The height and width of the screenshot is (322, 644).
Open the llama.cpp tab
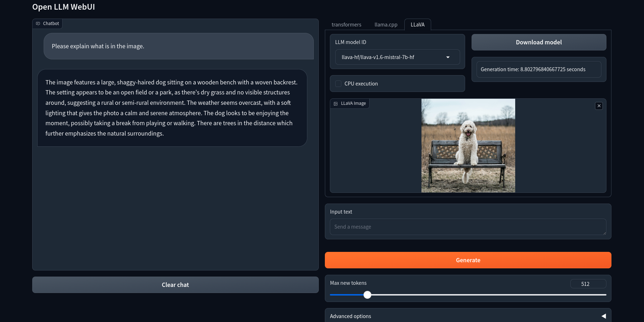[386, 24]
